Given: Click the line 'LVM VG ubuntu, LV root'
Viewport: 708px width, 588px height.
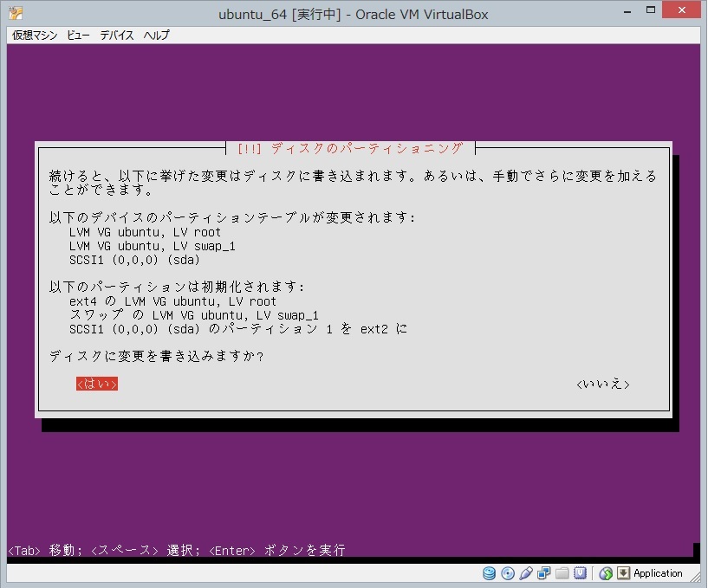Looking at the screenshot, I should coord(145,232).
